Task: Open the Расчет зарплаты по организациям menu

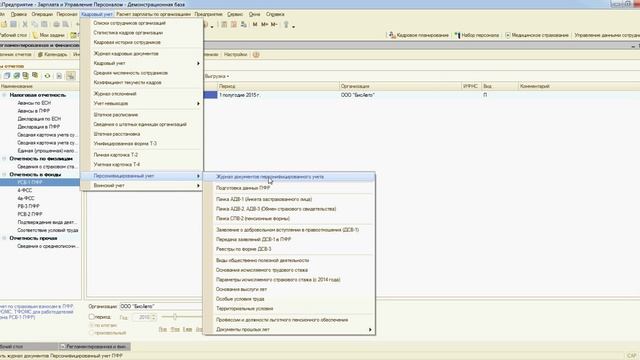Action: click(x=153, y=14)
